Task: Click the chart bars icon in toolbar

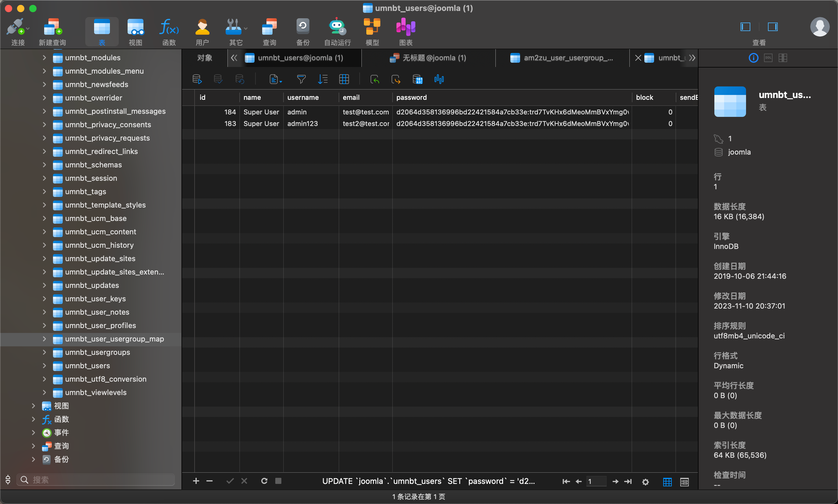Action: [439, 79]
